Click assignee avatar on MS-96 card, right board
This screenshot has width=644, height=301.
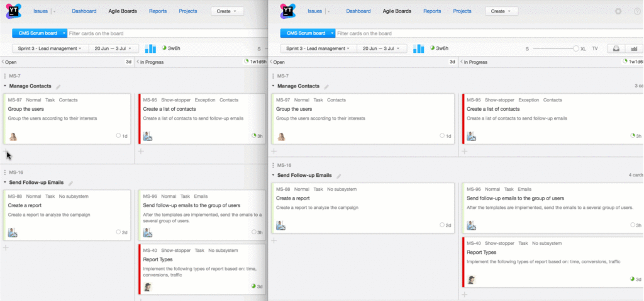pos(471,225)
